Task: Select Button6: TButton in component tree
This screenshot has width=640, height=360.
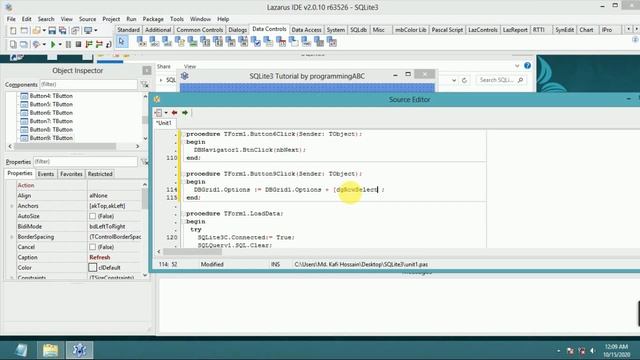Action: [51, 113]
